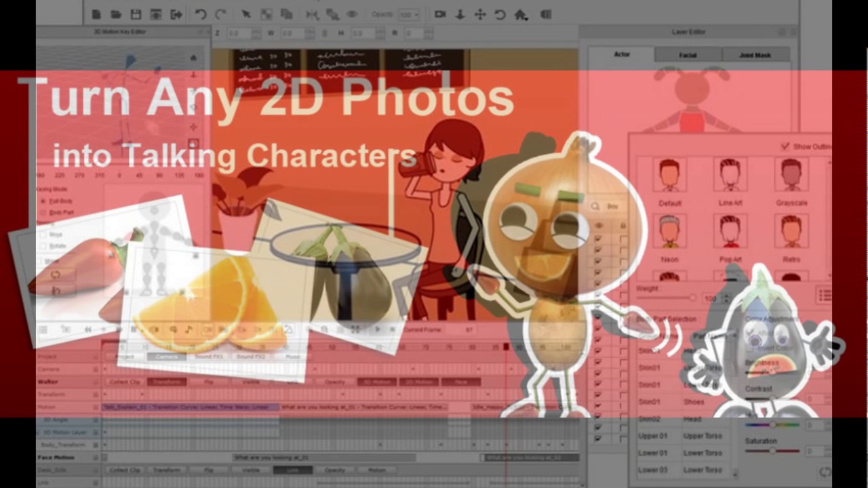Screen dimensions: 868x488
Task: Click the Face button in Walter track
Action: click(x=461, y=382)
